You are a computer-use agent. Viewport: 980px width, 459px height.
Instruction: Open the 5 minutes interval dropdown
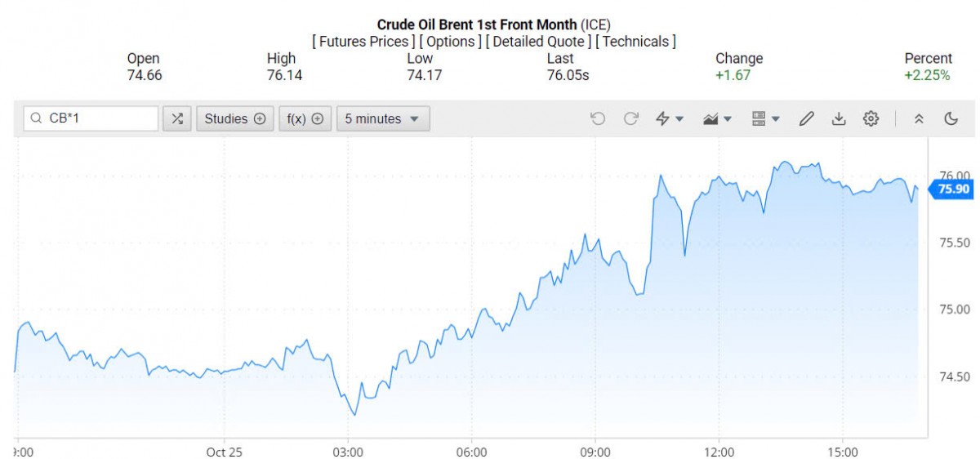pyautogui.click(x=383, y=118)
